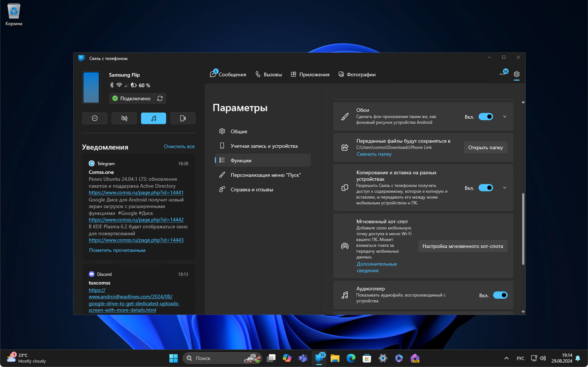The width and height of the screenshot is (588, 367).
Task: Click the tuxcomss notification title
Action: (x=100, y=283)
